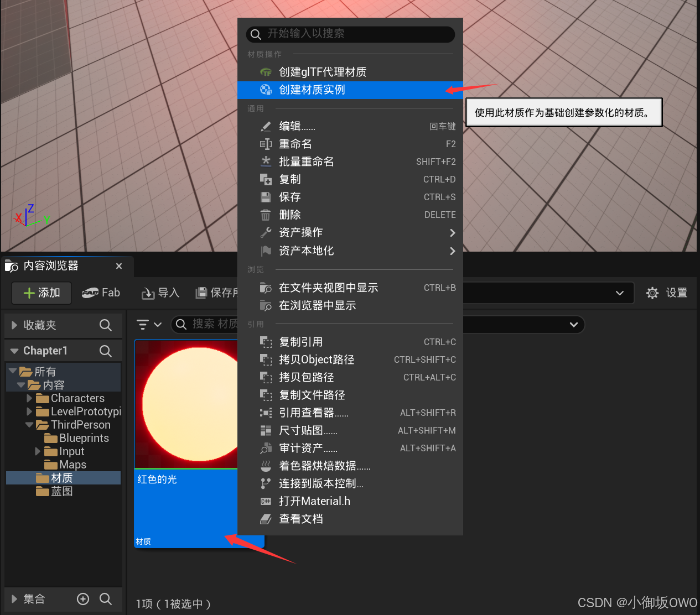This screenshot has width=700, height=615.
Task: Open the path bar dropdown arrow
Action: tap(620, 293)
